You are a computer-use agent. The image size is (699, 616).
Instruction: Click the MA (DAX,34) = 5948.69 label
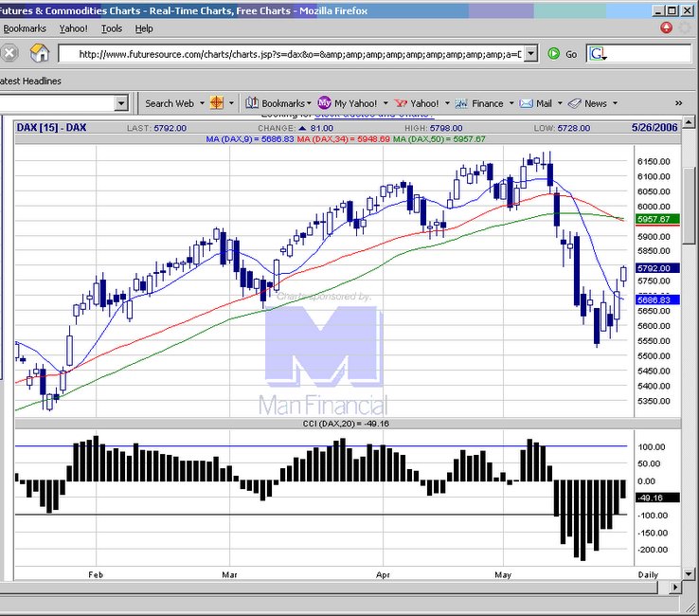pos(343,139)
